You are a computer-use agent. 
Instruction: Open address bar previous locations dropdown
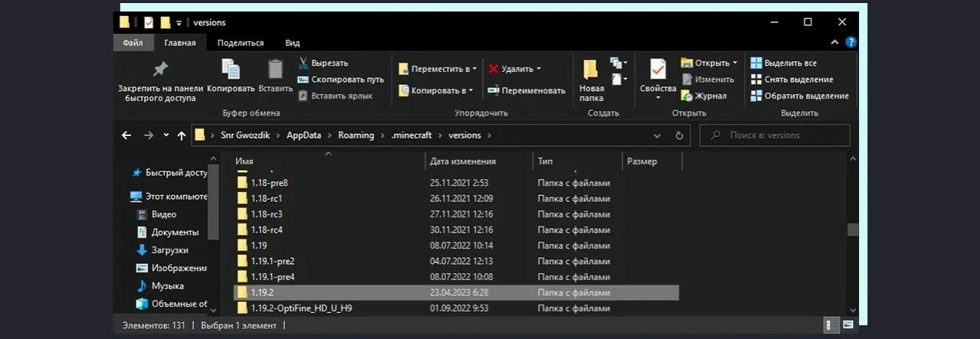tap(657, 135)
